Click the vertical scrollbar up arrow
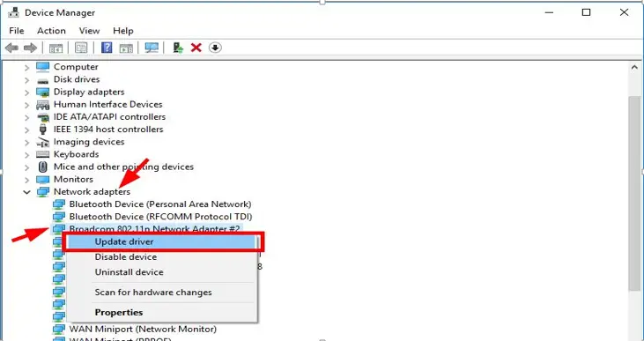Viewport: 644px width, 341px height. 635,67
